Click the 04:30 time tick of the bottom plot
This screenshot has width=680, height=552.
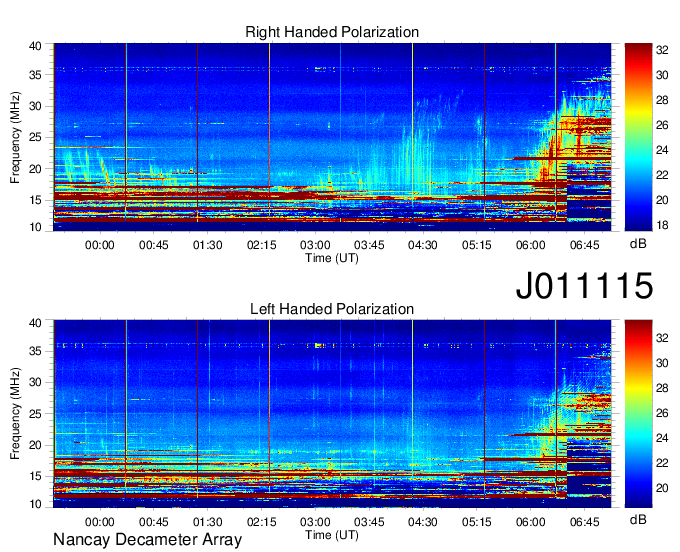click(x=423, y=522)
